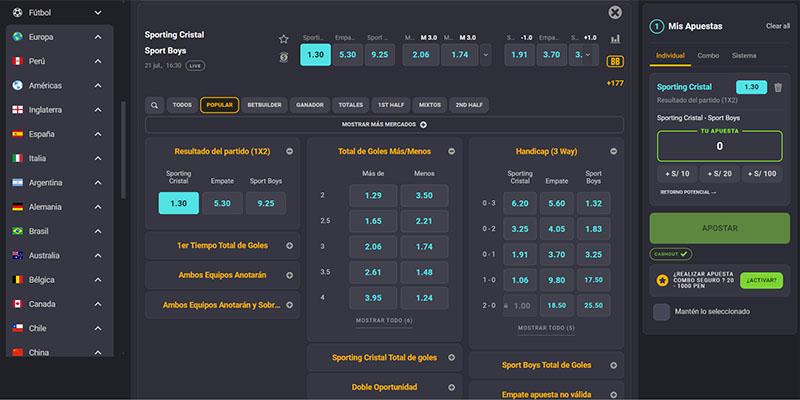Screen dimensions: 800x400
Task: Click the Europa globe icon
Action: (x=18, y=37)
